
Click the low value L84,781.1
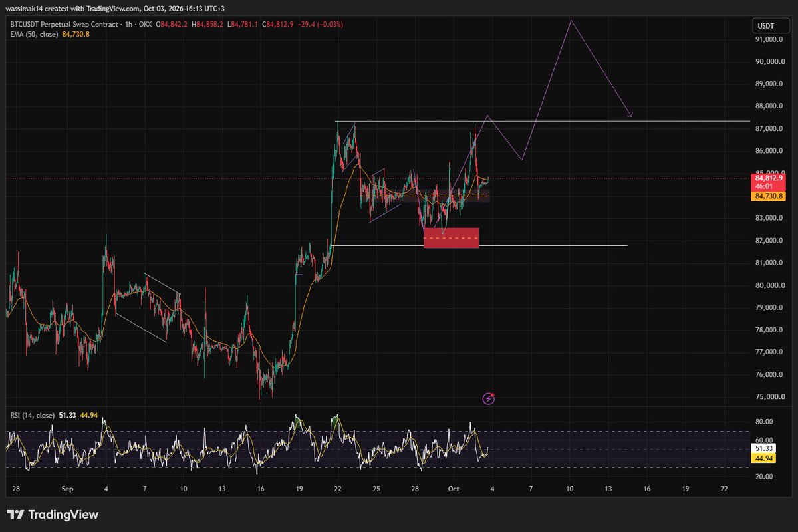(x=243, y=25)
